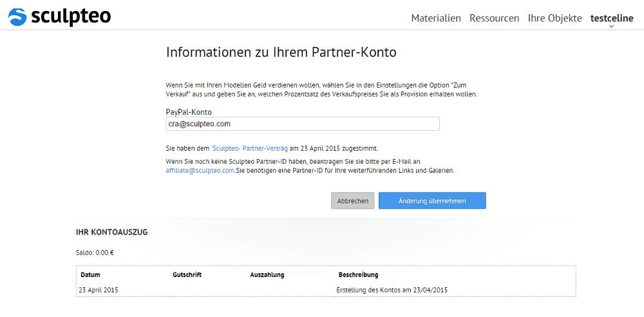The height and width of the screenshot is (317, 644).
Task: Select the IHR KONTOAUSZUG heading
Action: [111, 233]
